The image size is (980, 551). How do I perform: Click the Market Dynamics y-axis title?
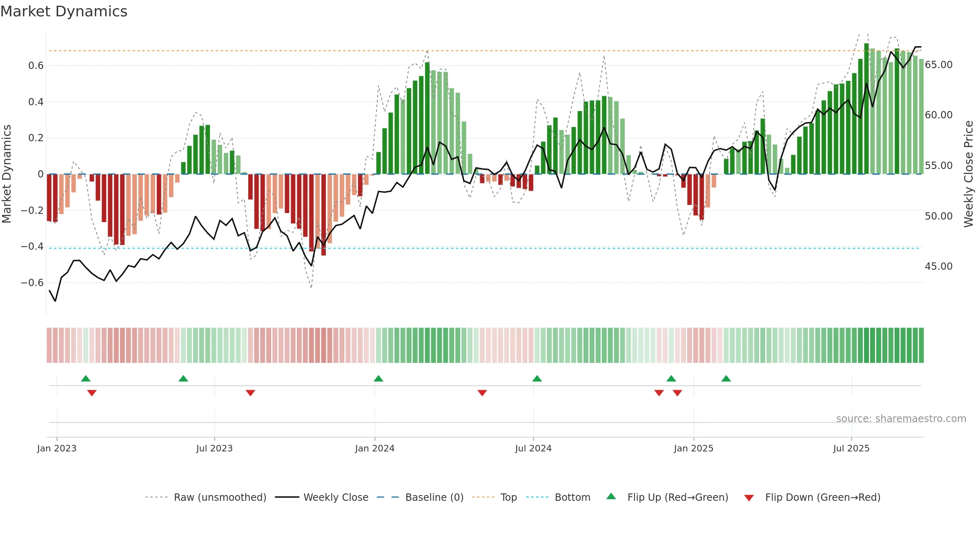coord(7,174)
